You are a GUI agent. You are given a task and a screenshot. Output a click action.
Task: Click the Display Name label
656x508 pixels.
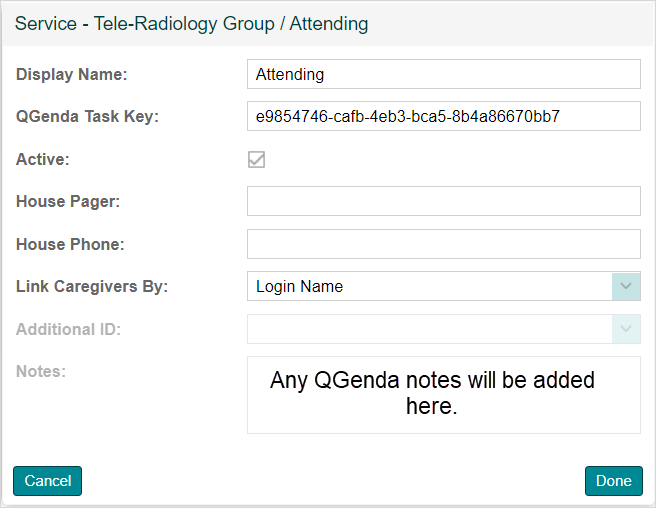click(72, 74)
